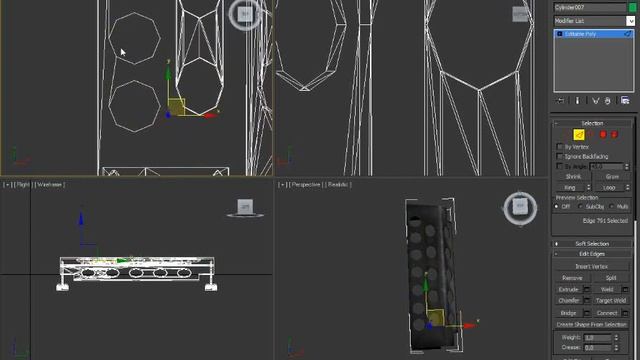Click the Loop selection button
640x360 pixels.
609,187
